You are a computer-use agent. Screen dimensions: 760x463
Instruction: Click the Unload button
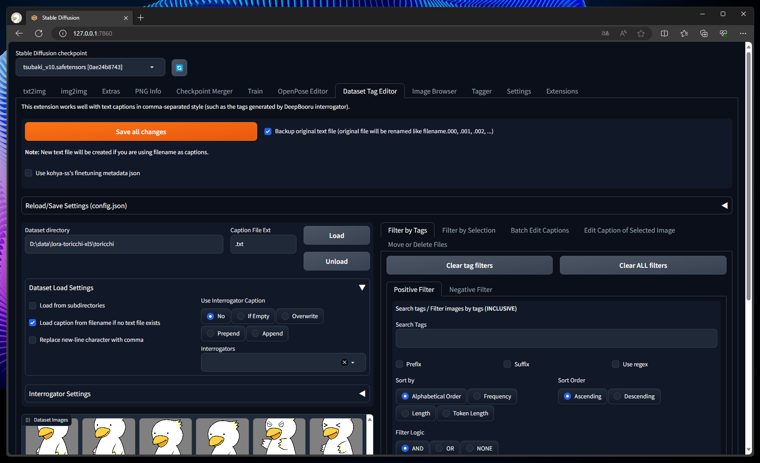point(336,261)
